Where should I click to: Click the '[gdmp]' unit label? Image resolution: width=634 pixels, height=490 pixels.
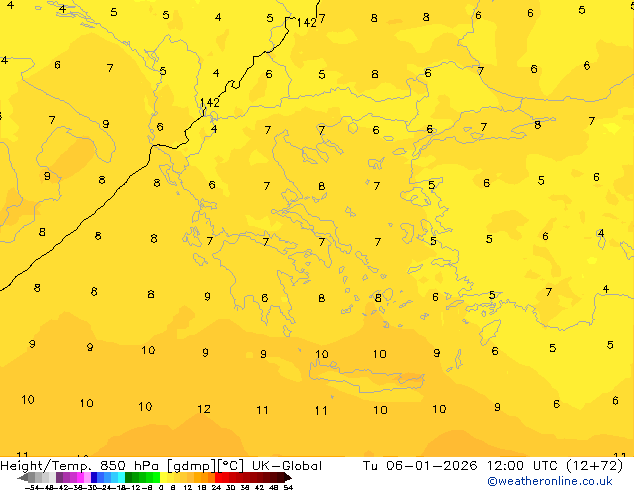[x=190, y=466]
